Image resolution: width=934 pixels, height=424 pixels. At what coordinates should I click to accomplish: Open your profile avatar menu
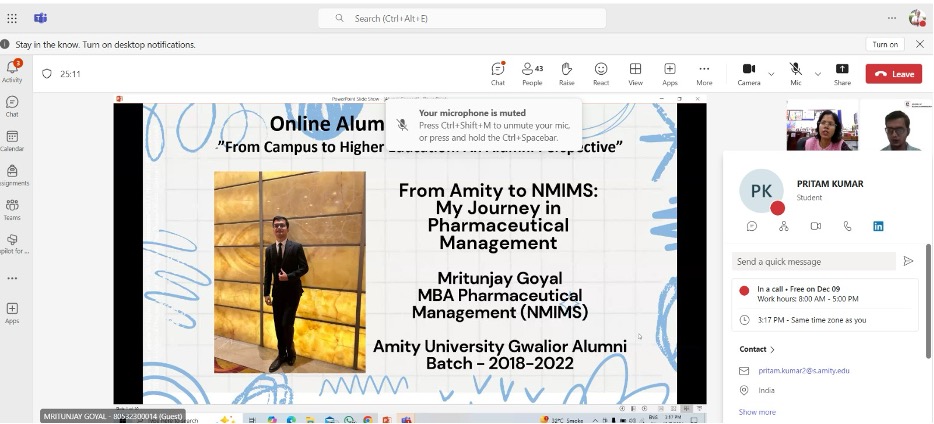click(917, 18)
